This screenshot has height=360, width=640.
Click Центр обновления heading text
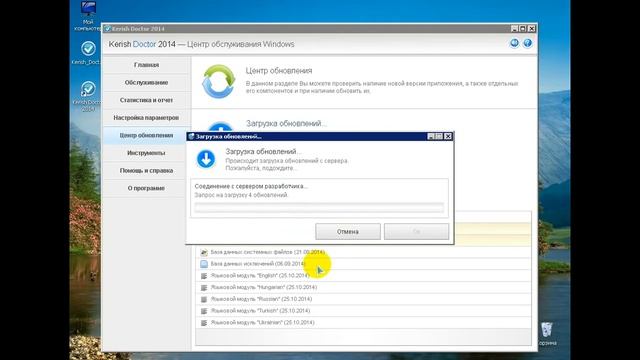(x=279, y=71)
